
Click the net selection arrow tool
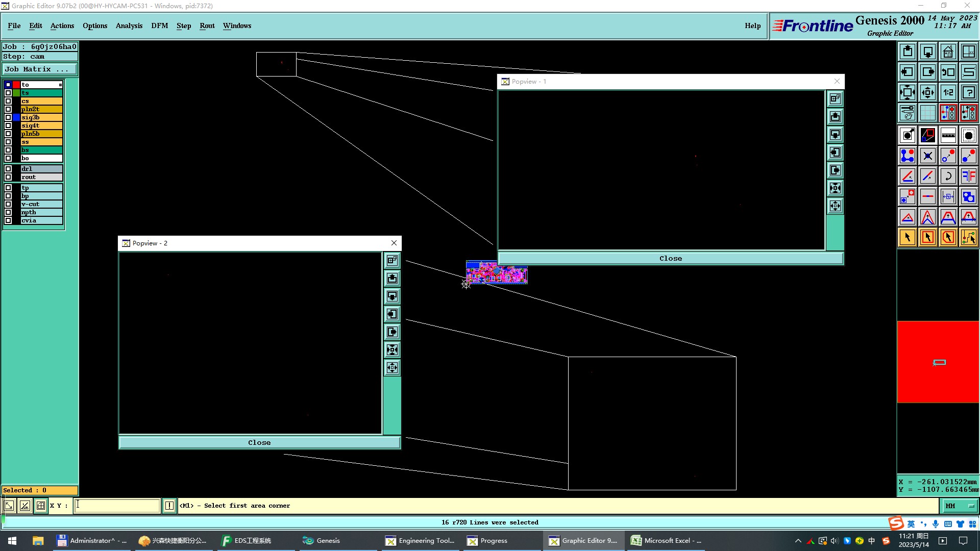(x=968, y=237)
